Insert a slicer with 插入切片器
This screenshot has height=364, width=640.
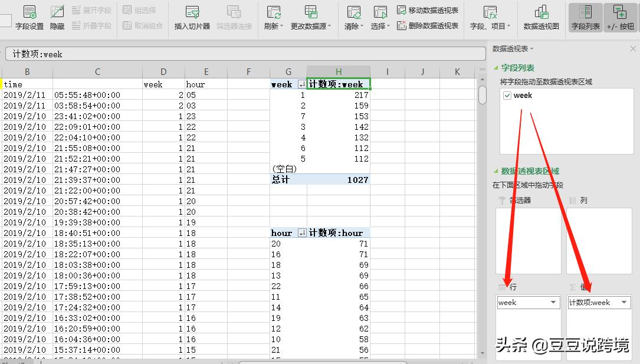pos(192,17)
